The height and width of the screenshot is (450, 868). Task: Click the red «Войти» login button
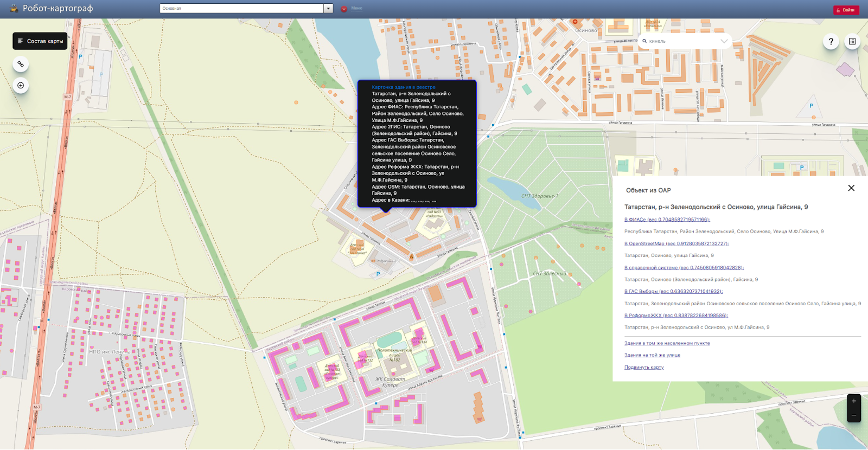coord(846,10)
